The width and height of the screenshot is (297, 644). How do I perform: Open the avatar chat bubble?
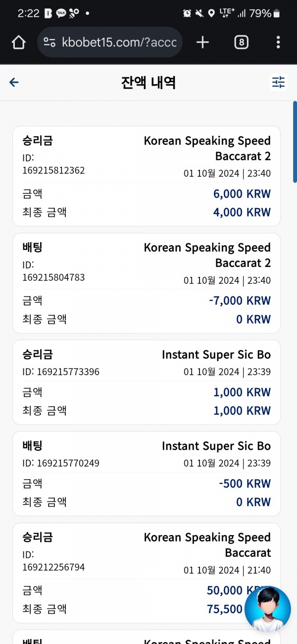coord(268,609)
